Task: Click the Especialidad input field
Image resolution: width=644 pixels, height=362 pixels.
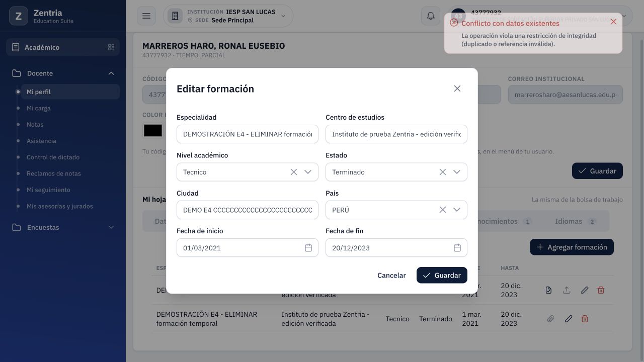Action: pos(248,134)
